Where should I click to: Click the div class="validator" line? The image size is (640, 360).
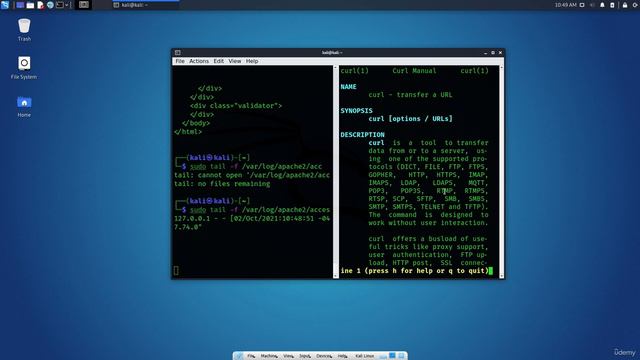tap(236, 106)
